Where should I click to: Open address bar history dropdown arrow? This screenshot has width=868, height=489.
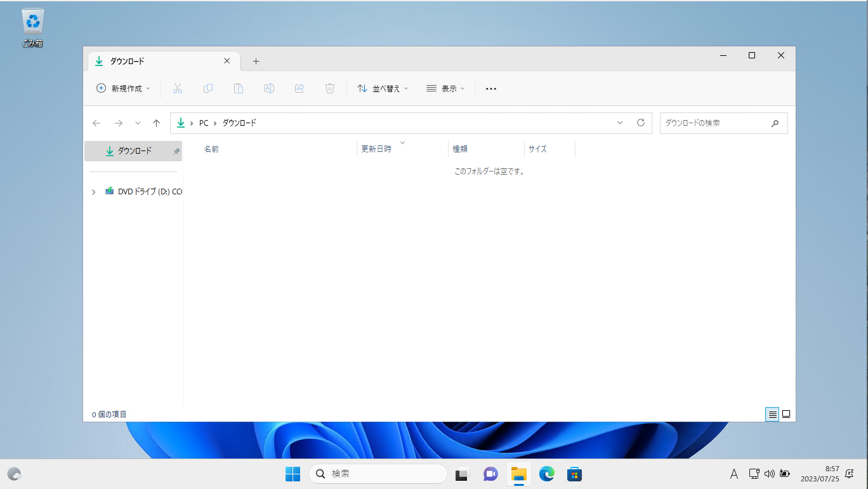click(x=620, y=123)
